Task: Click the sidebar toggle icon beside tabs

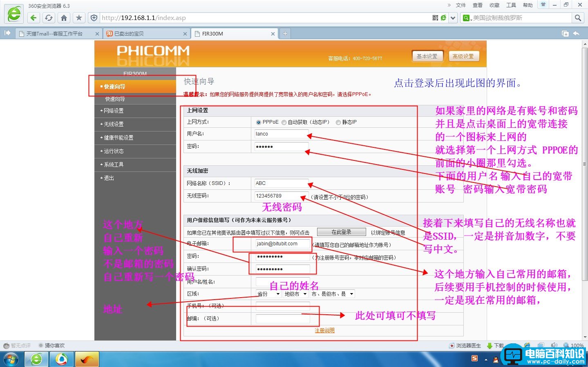Action: click(x=7, y=33)
